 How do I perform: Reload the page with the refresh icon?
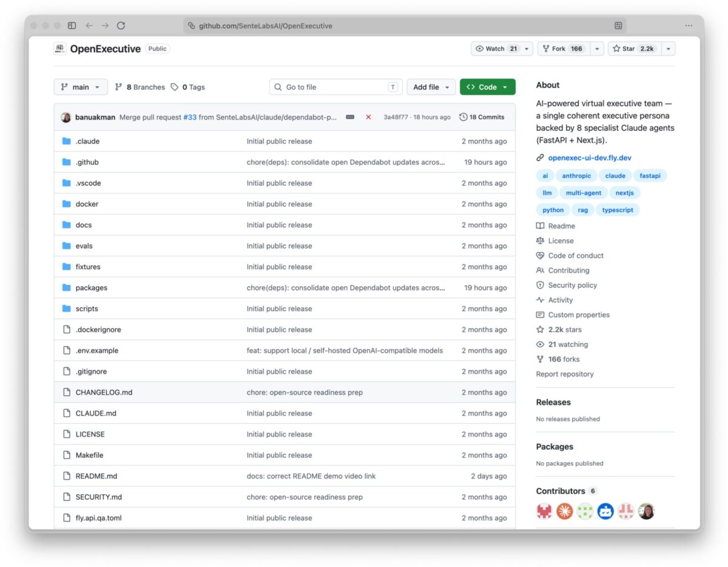coord(121,25)
